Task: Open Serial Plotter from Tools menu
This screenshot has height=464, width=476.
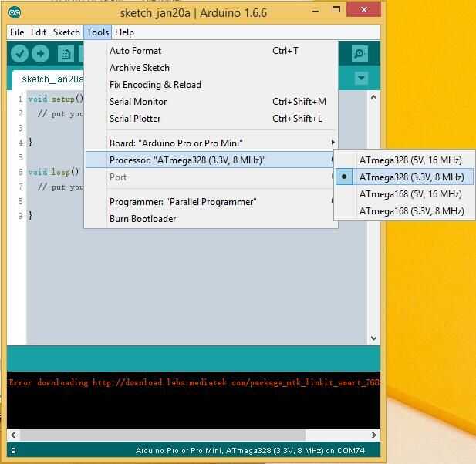Action: (211, 119)
